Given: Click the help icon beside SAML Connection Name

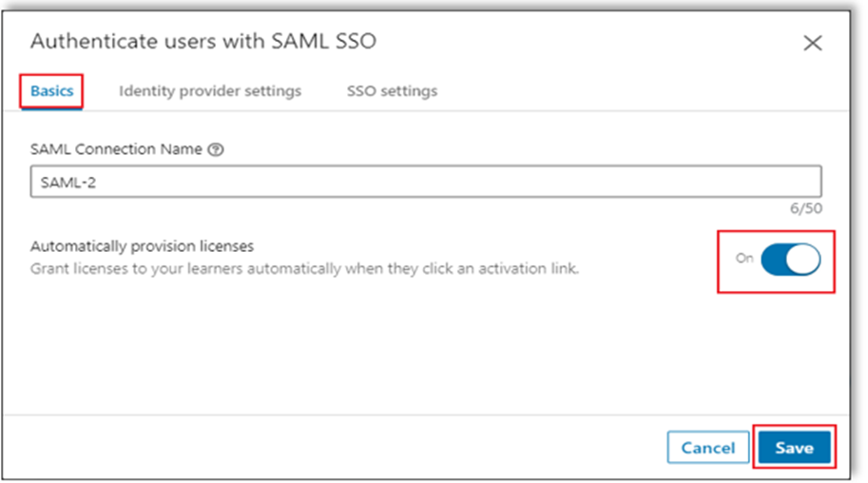Looking at the screenshot, I should coord(216,149).
